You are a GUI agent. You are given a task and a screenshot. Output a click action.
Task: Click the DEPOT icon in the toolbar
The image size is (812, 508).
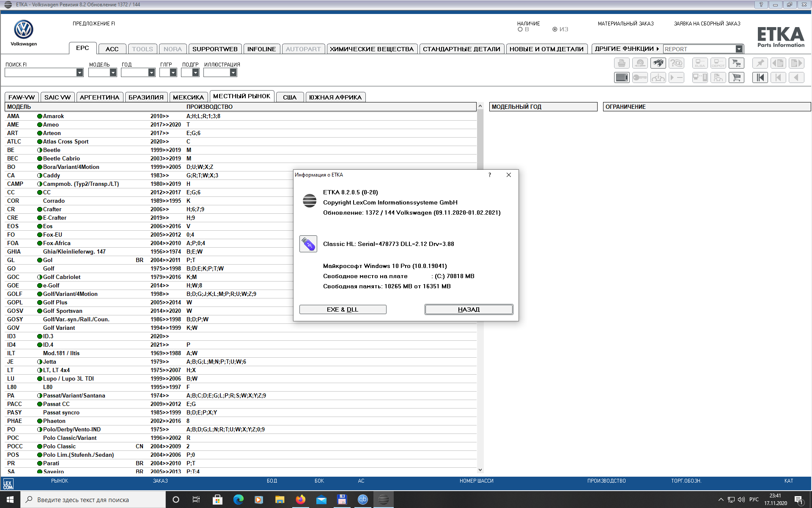(x=718, y=63)
